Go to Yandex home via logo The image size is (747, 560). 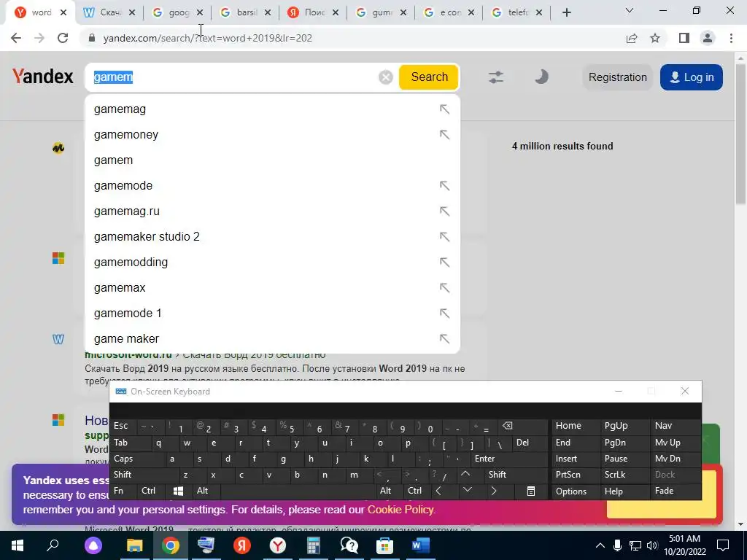pos(42,76)
